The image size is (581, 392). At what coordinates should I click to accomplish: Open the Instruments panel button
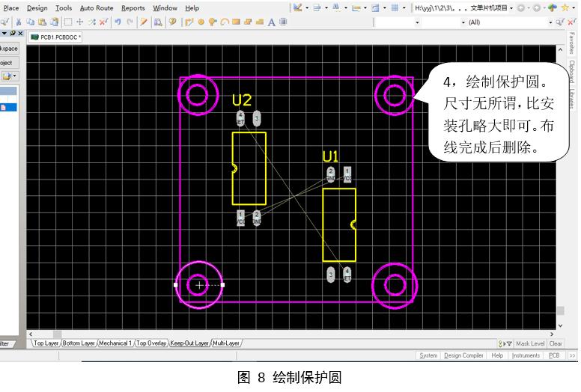tap(526, 355)
